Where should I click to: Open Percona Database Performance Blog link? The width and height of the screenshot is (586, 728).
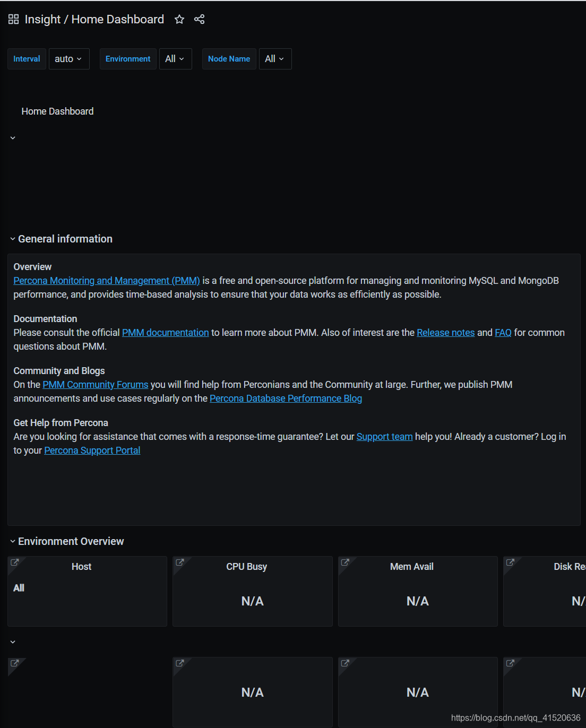(286, 398)
